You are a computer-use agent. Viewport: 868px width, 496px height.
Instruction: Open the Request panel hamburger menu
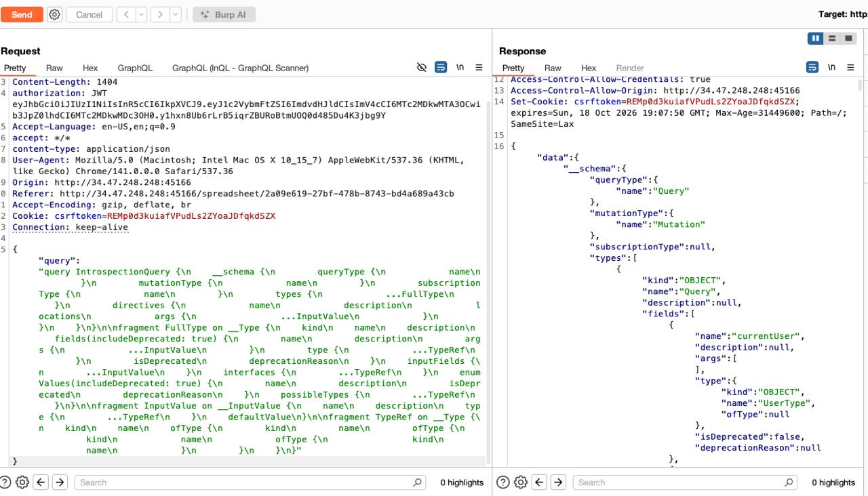[x=479, y=67]
